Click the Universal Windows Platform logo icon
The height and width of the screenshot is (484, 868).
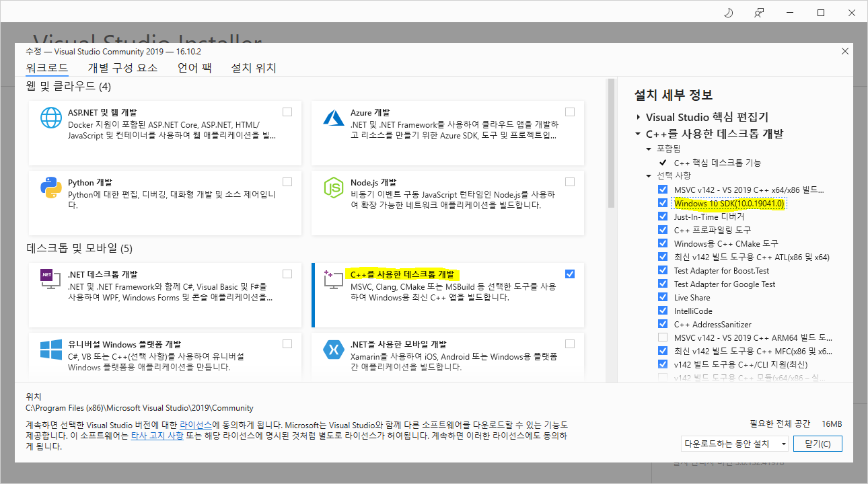point(51,349)
